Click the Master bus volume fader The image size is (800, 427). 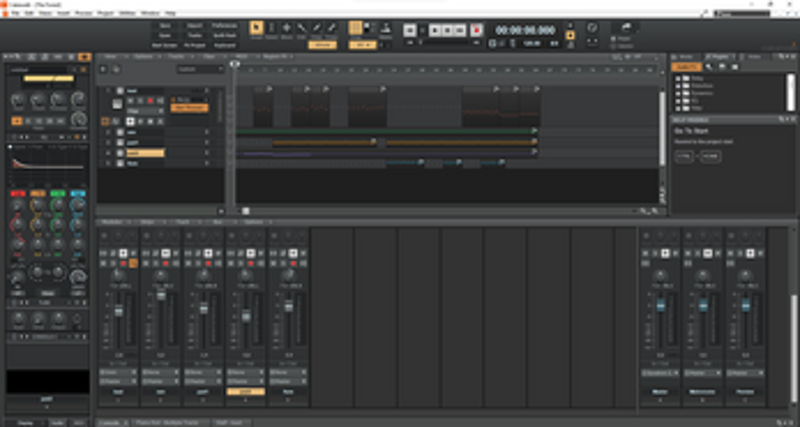[x=661, y=305]
